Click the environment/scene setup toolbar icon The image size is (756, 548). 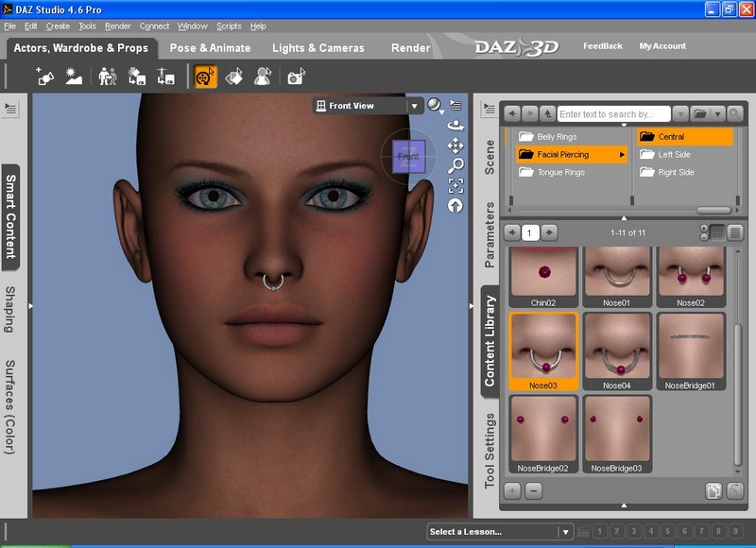[x=74, y=77]
